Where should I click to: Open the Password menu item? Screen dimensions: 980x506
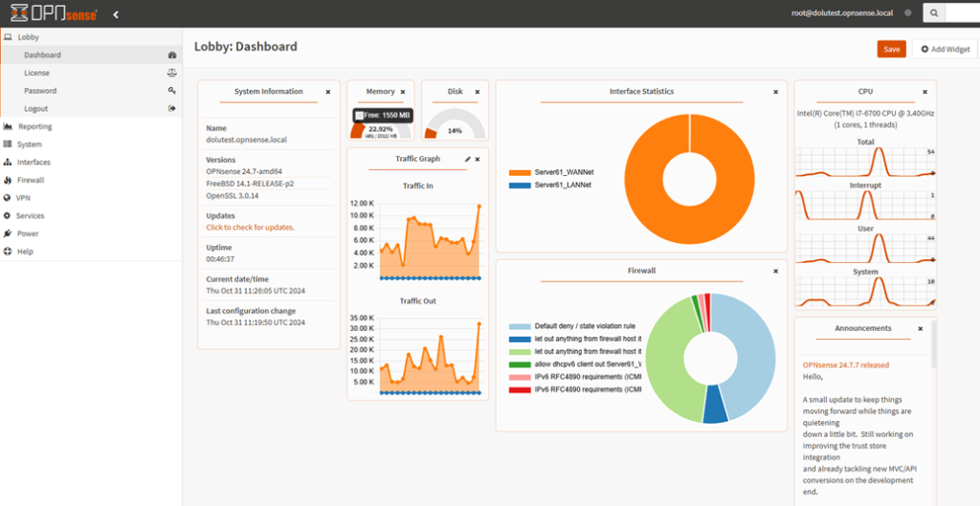click(x=91, y=91)
